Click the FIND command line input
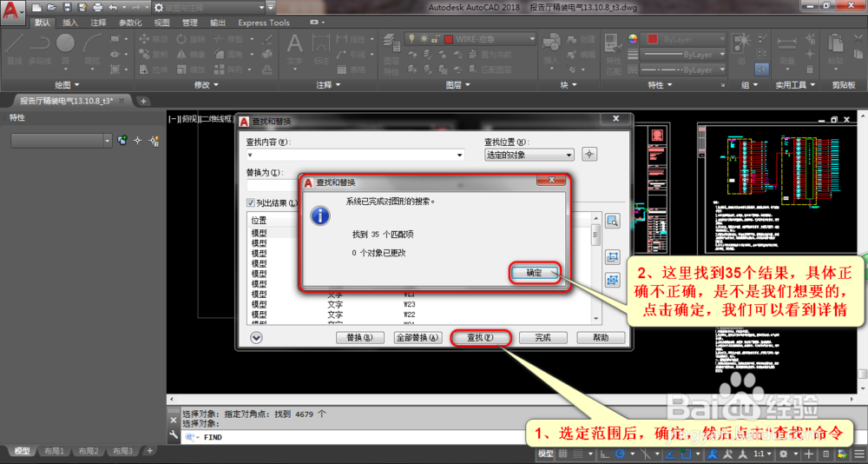 click(x=354, y=437)
